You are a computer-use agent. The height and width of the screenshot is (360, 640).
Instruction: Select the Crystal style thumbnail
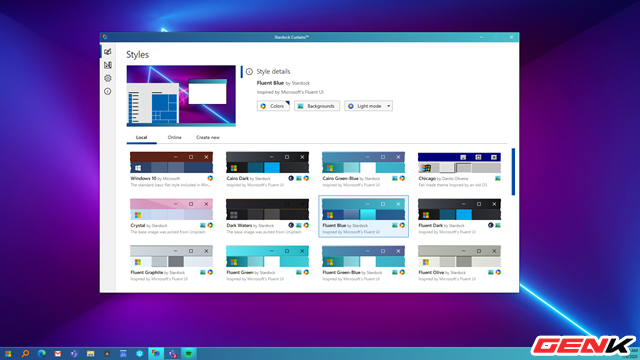pos(171,209)
